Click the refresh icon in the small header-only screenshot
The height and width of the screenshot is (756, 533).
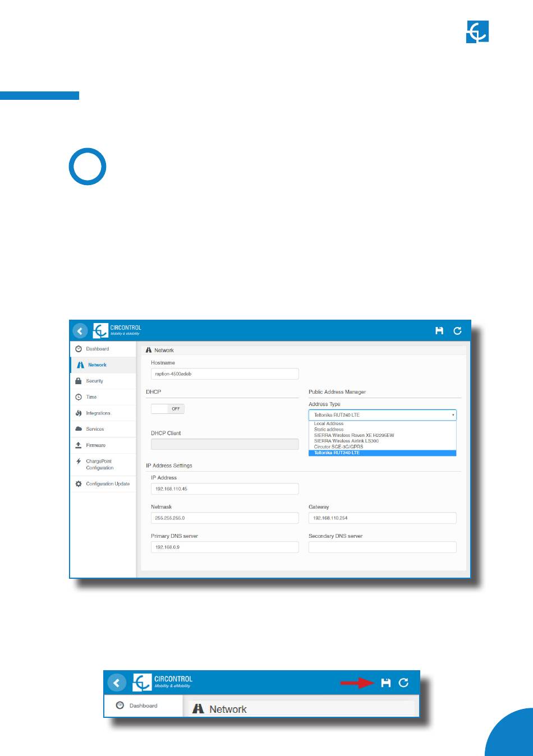403,683
